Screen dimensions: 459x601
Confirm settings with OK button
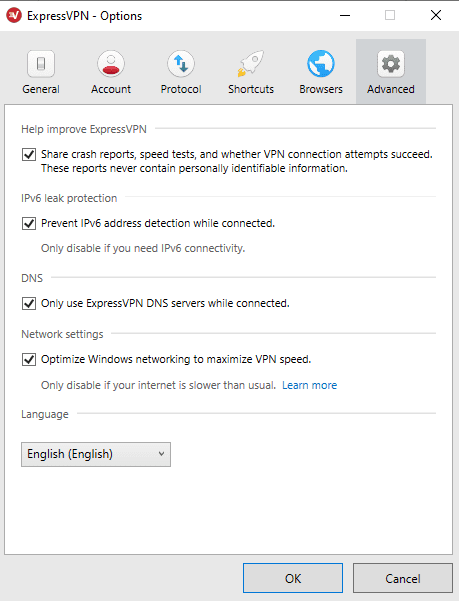coord(293,578)
